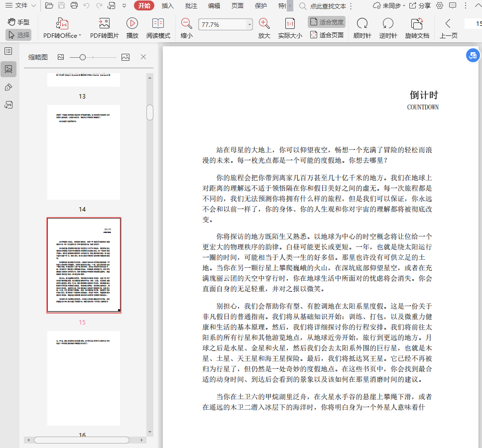Switch to the 编辑 tab
The width and height of the screenshot is (482, 448).
(x=214, y=5)
